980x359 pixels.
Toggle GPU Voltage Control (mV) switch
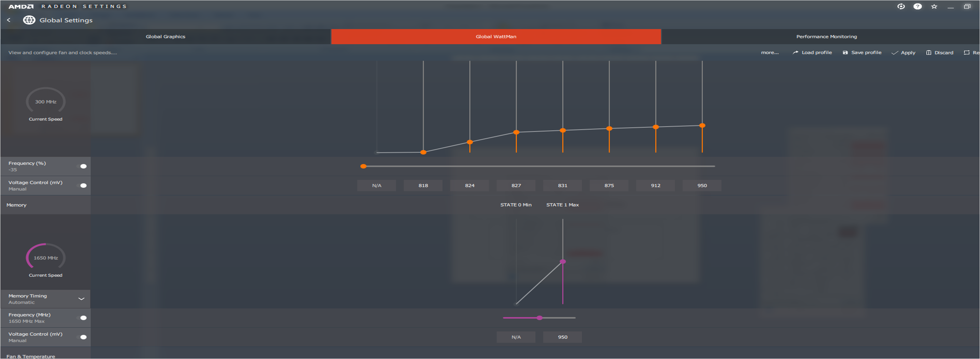pos(82,186)
